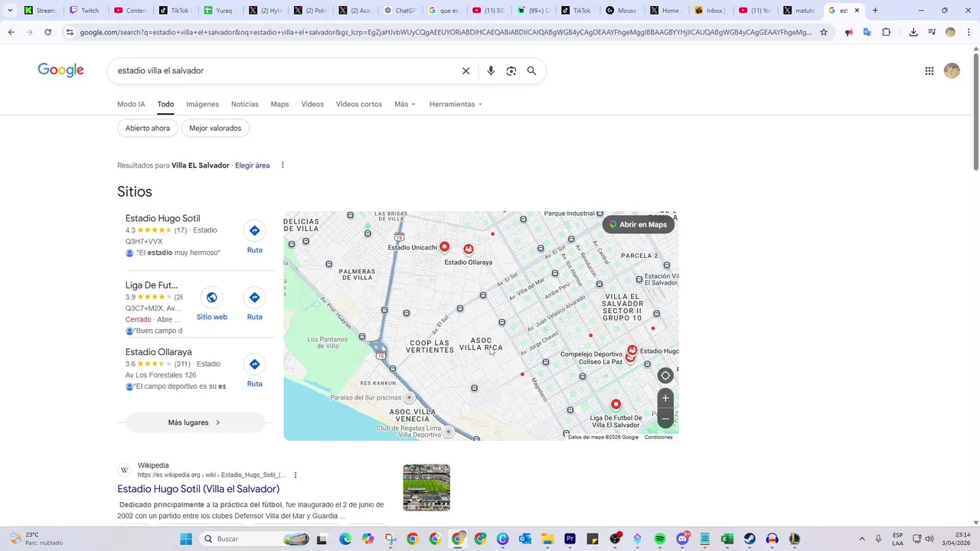Open Chrome extensions puzzle icon

click(x=887, y=32)
